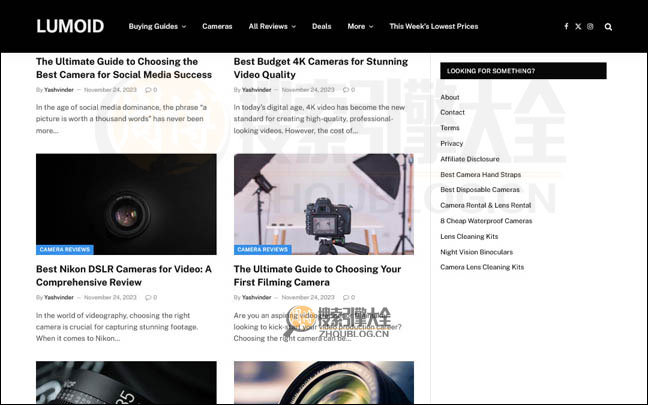Click date November 24, 2023 on Nikon article
Screen dimensions: 648x405
(110, 298)
